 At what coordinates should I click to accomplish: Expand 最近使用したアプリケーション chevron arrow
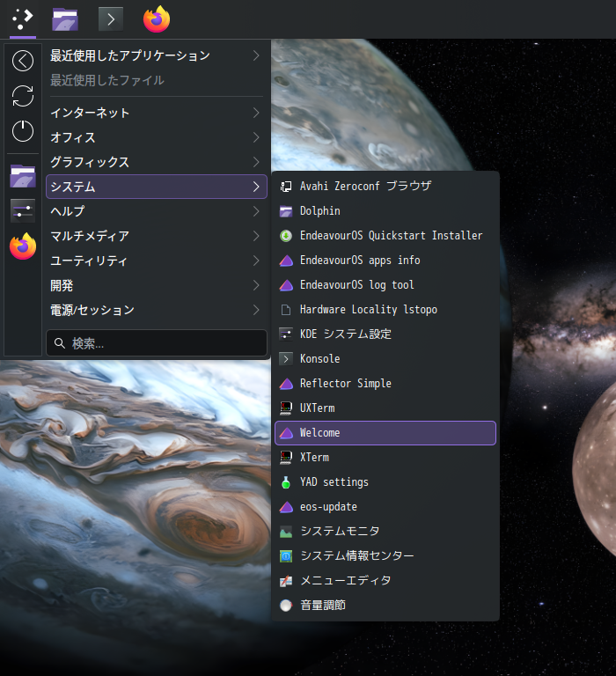click(256, 55)
